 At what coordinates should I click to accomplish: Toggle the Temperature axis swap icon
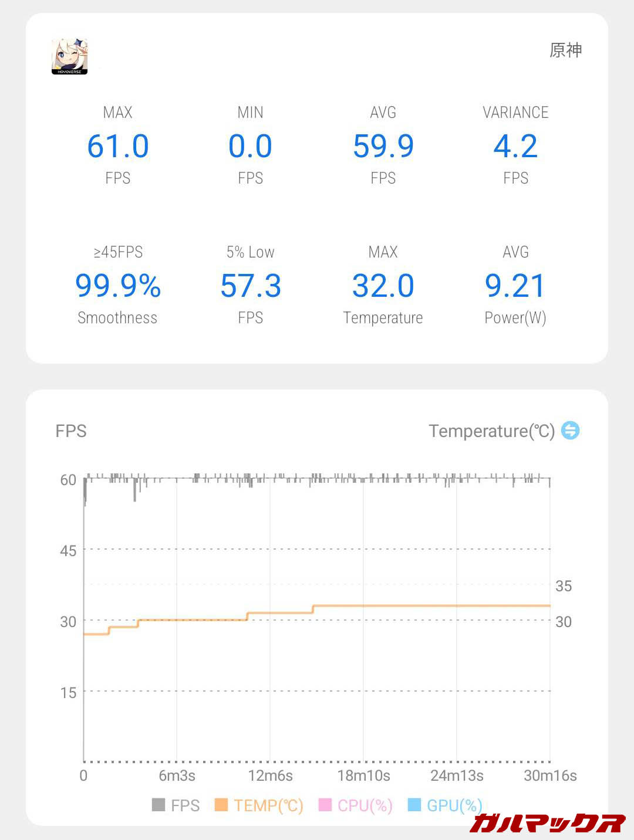[570, 431]
